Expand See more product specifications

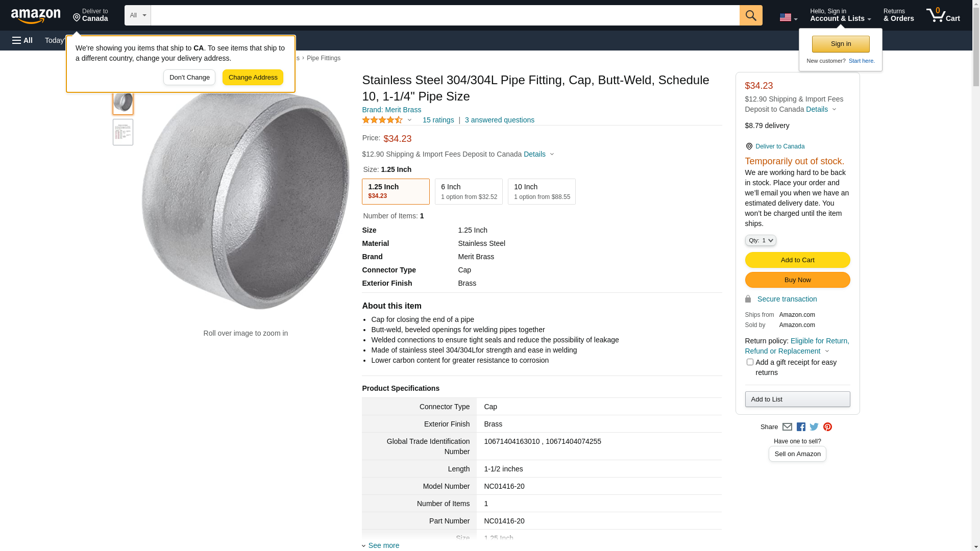click(x=383, y=545)
